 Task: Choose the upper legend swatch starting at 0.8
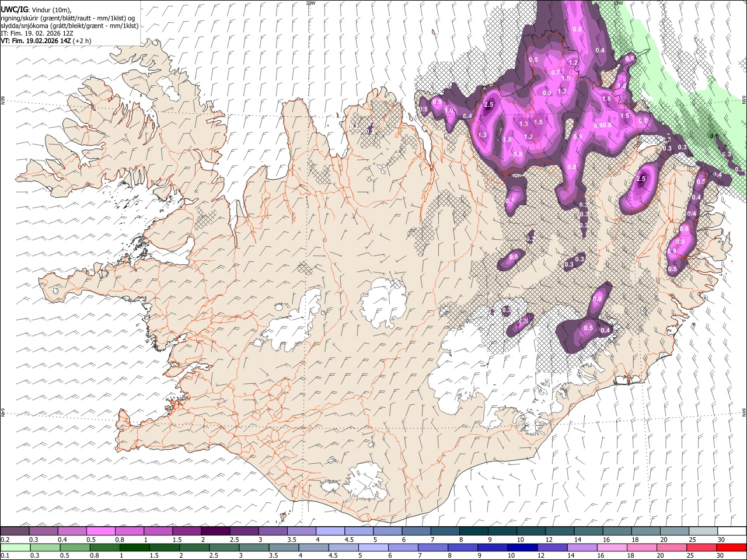pos(130,531)
